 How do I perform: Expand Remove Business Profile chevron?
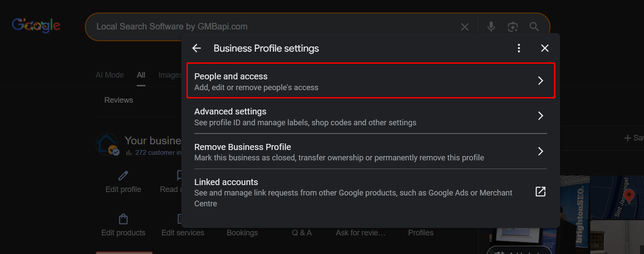[x=541, y=151]
